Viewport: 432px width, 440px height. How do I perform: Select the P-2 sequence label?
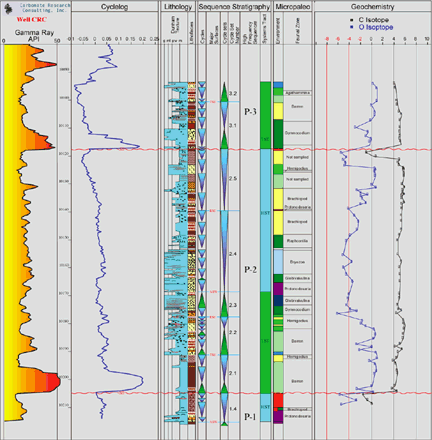point(250,269)
